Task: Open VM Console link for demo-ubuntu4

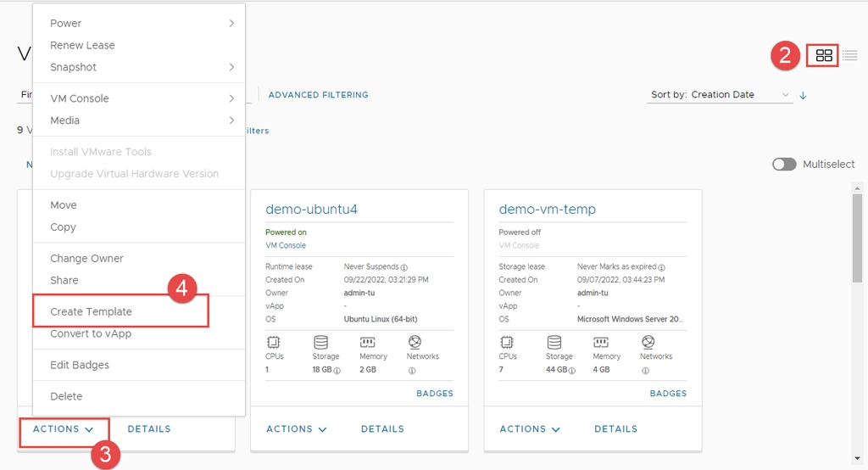Action: 286,245
